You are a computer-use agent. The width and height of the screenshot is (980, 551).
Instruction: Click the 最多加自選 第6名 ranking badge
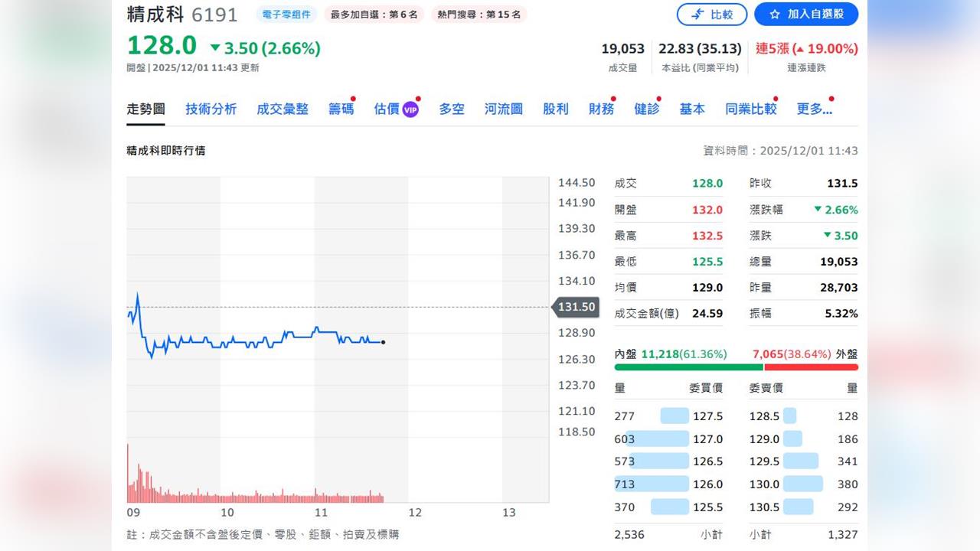point(374,14)
